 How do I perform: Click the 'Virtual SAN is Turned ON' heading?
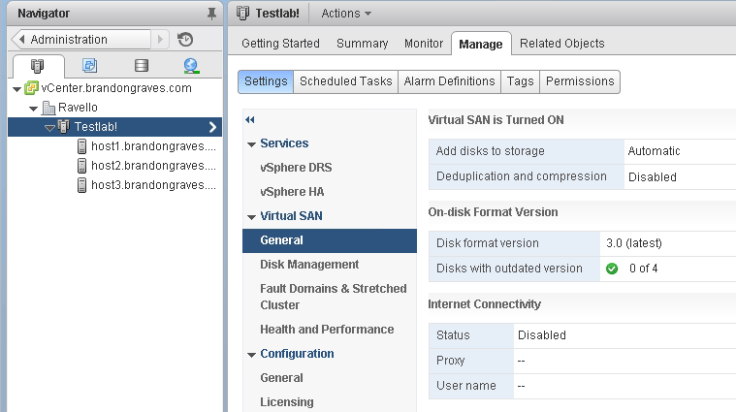coord(496,120)
